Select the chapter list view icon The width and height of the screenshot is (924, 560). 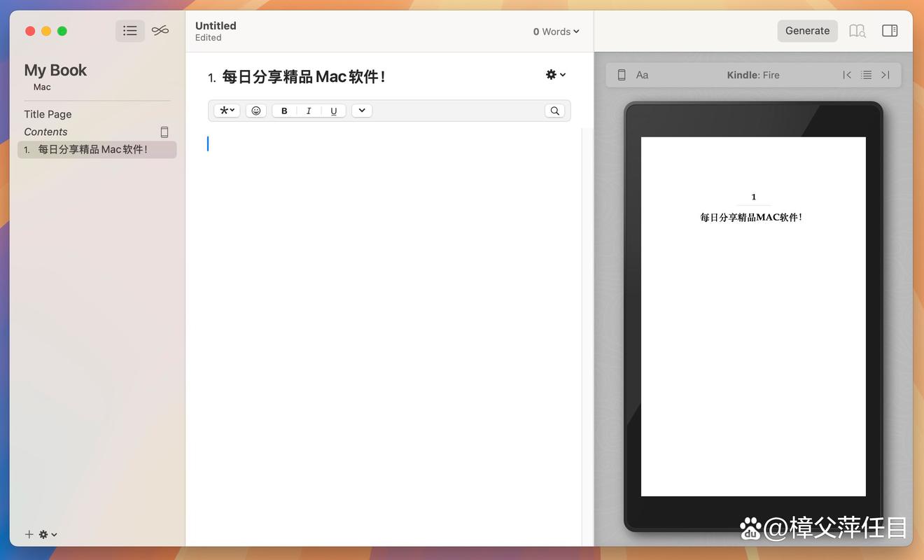pos(130,31)
